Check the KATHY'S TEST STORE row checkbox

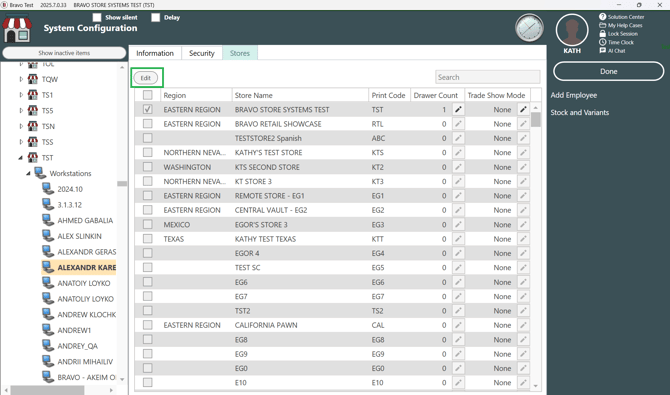coord(147,153)
